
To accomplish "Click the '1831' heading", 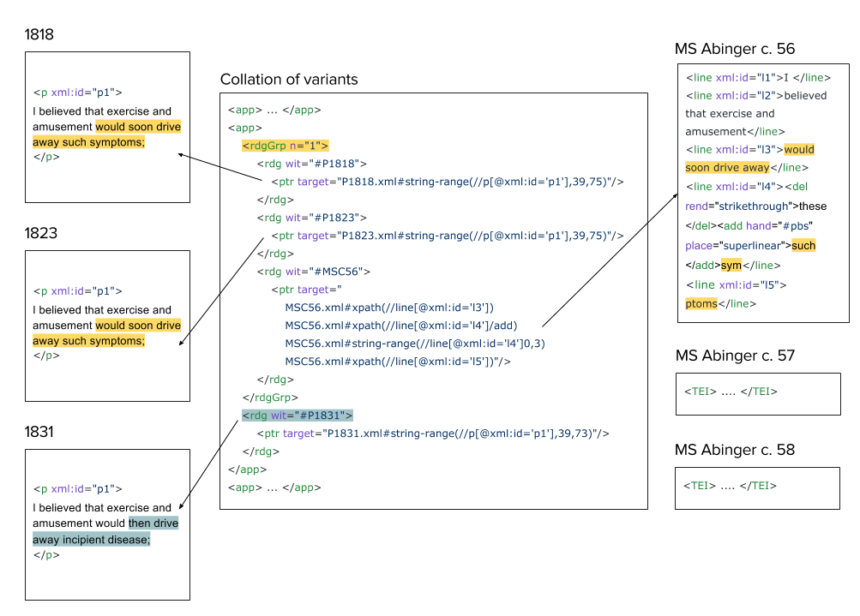I will pyautogui.click(x=39, y=432).
